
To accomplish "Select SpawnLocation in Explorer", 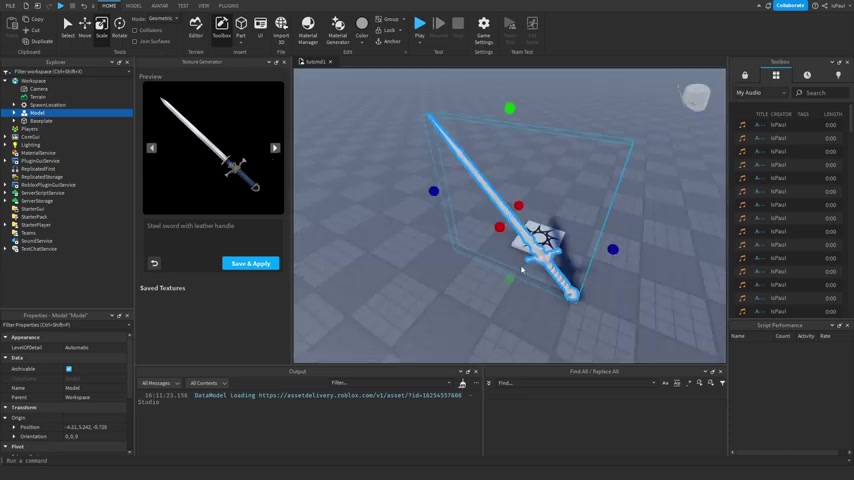I will 47,105.
